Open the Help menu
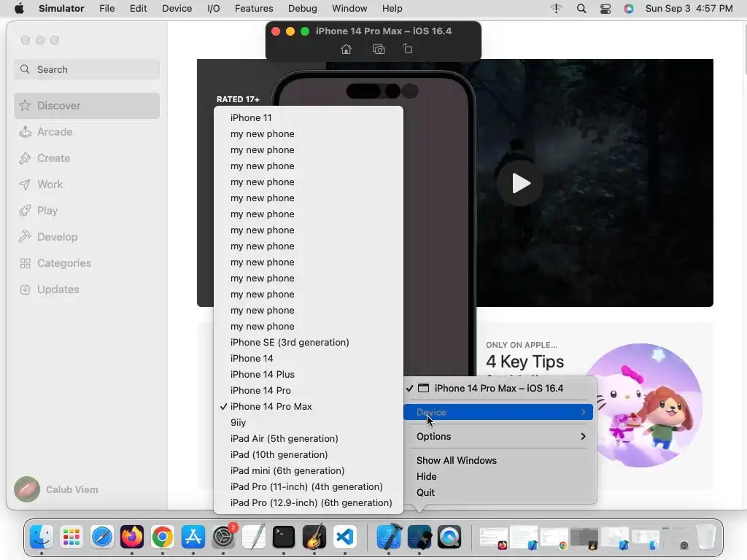 [392, 9]
